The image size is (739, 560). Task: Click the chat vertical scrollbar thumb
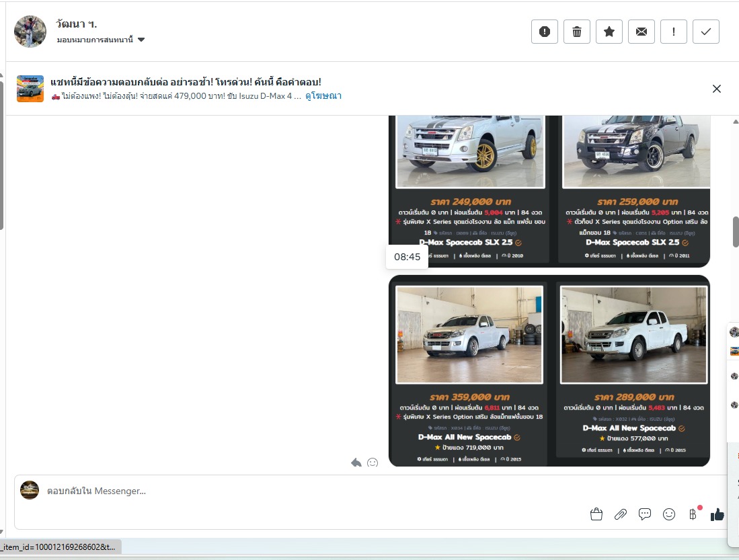tap(736, 232)
